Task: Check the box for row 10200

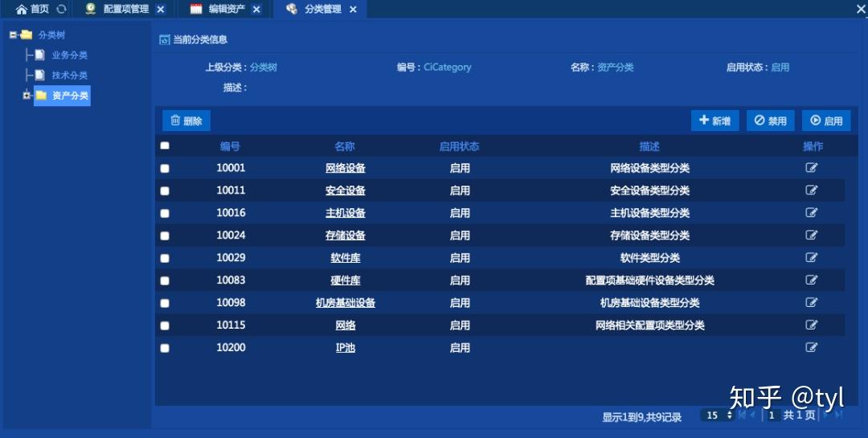Action: point(165,348)
